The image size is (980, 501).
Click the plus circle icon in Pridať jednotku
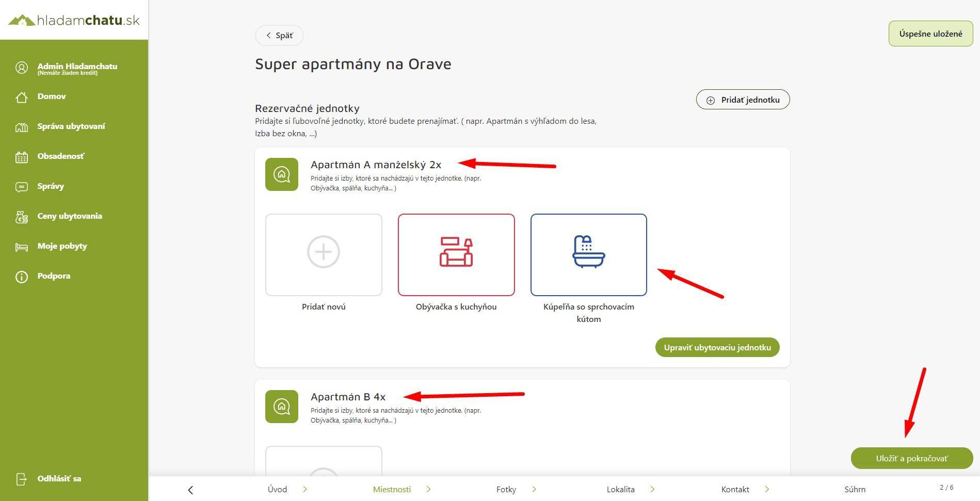711,100
